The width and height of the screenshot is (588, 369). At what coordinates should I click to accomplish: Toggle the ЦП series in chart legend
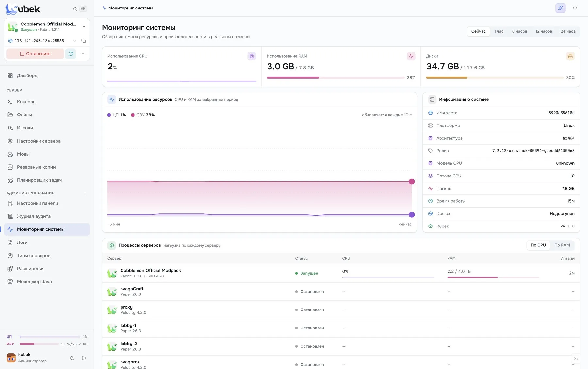(117, 115)
